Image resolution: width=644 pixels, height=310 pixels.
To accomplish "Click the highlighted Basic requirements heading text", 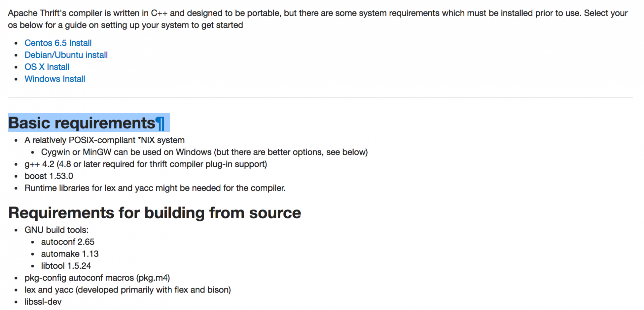I will pos(82,123).
